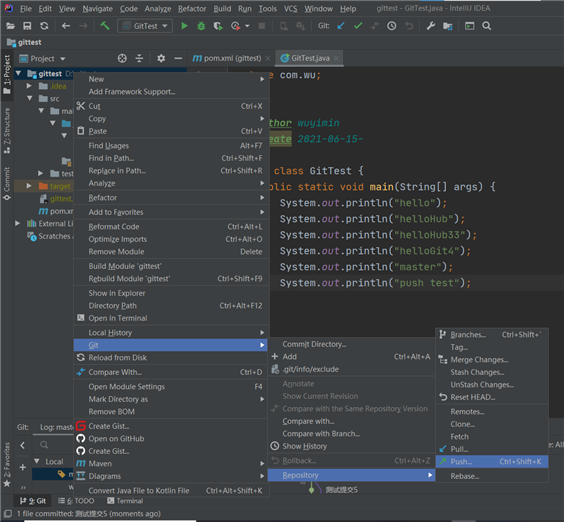
Task: Open the GitTest run configuration dropdown
Action: pos(145,26)
